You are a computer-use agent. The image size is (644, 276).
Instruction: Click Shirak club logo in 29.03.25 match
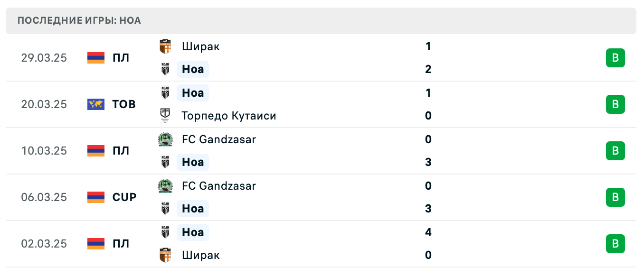click(x=165, y=46)
